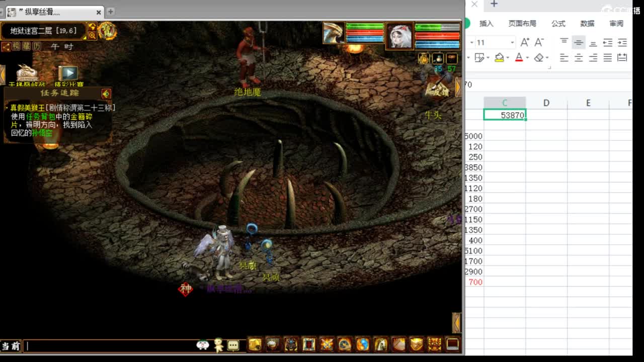Open the 历 calendar button
The height and width of the screenshot is (362, 644).
[37, 46]
